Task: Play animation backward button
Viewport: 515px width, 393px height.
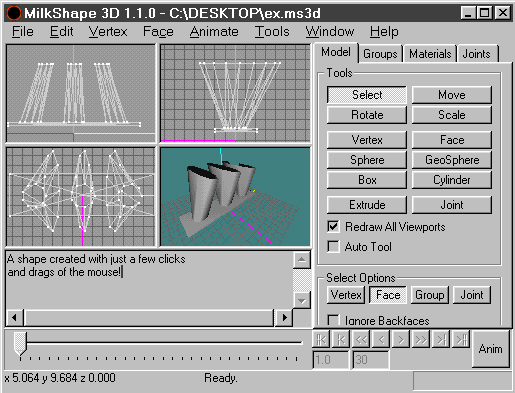Action: coord(361,340)
